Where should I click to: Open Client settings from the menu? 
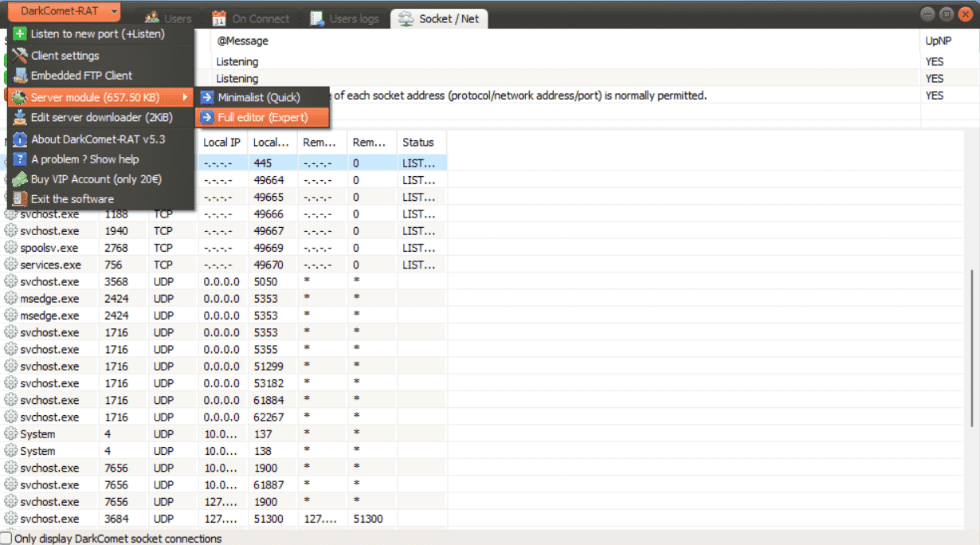(100, 56)
